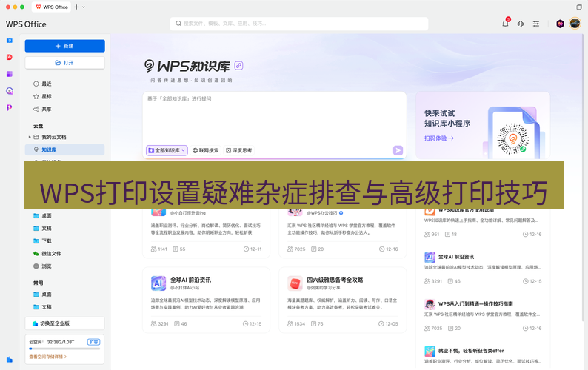The width and height of the screenshot is (588, 370).
Task: Click the icon of 就业不慌 entry
Action: coord(430,351)
